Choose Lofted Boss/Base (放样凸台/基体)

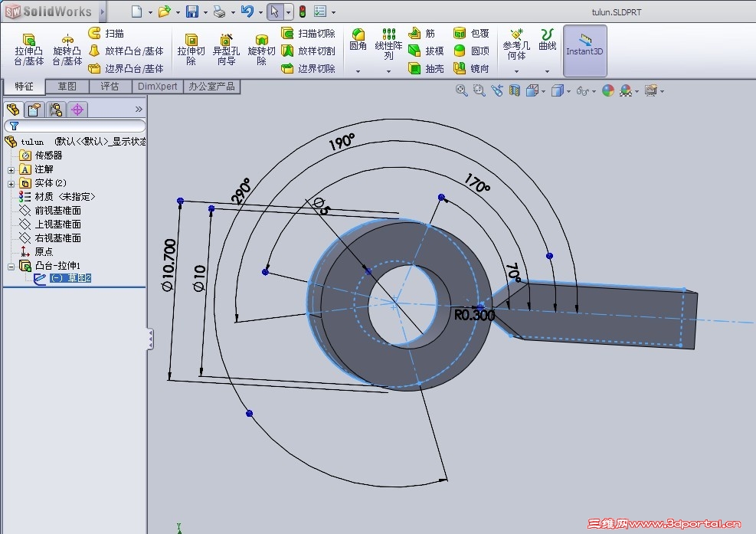tap(126, 51)
